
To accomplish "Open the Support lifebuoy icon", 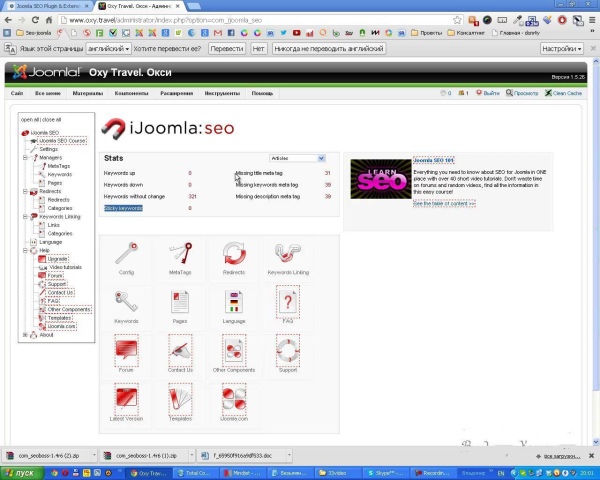I will pos(288,351).
